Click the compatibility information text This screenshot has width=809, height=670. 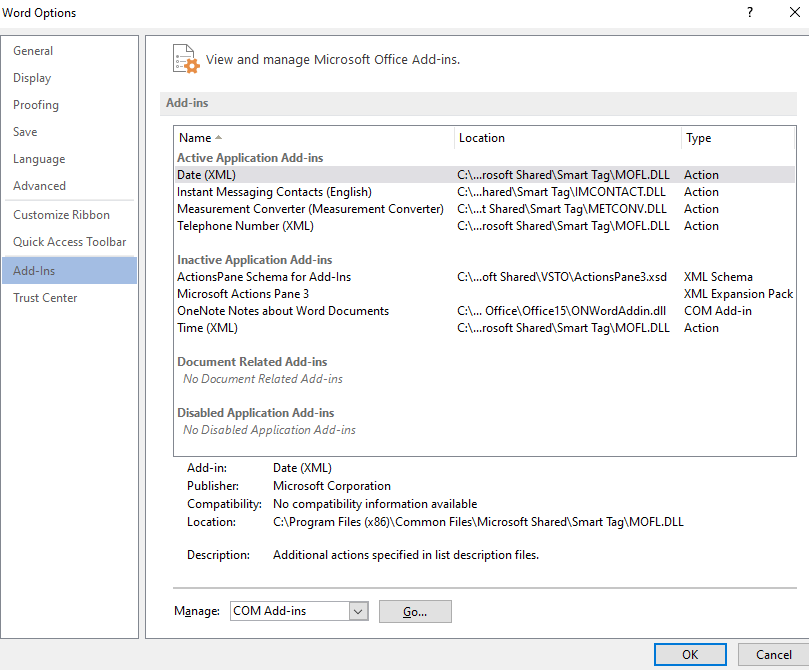tap(375, 504)
